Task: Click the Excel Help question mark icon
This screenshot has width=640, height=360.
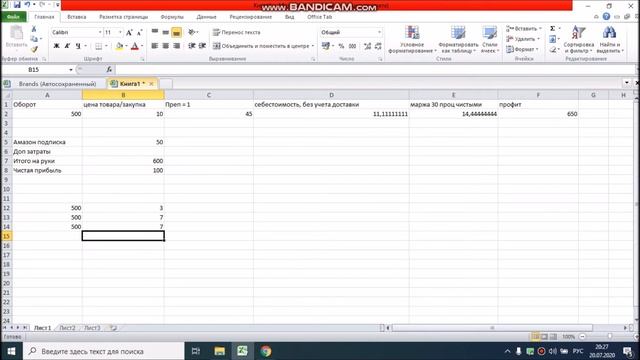Action: 606,17
